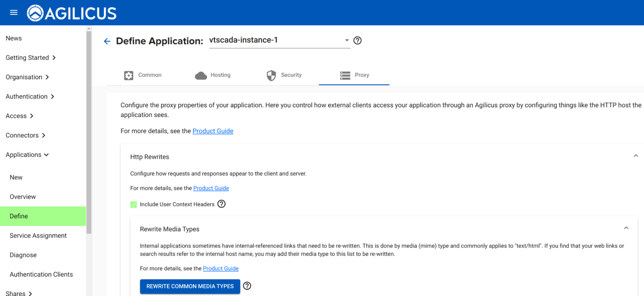Open Product Guide link under proxy description
The width and height of the screenshot is (644, 296).
coord(213,131)
